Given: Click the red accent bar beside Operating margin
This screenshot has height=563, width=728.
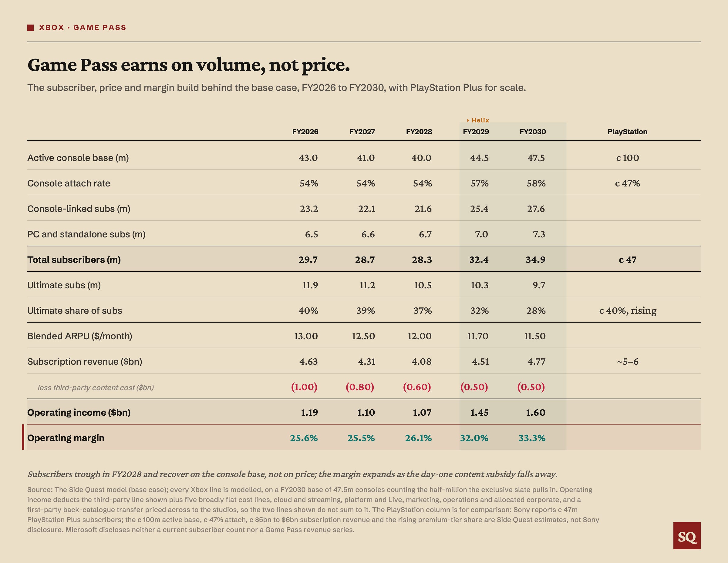Looking at the screenshot, I should [x=23, y=437].
